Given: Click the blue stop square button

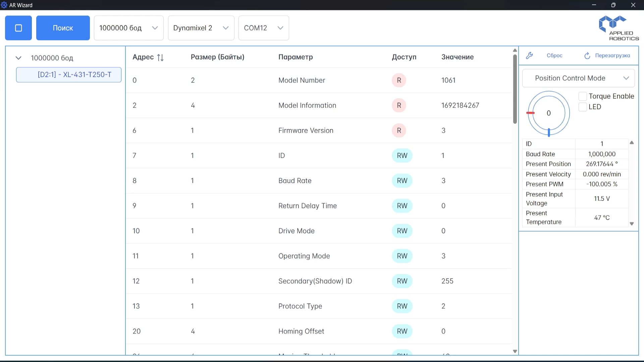Looking at the screenshot, I should (x=18, y=28).
